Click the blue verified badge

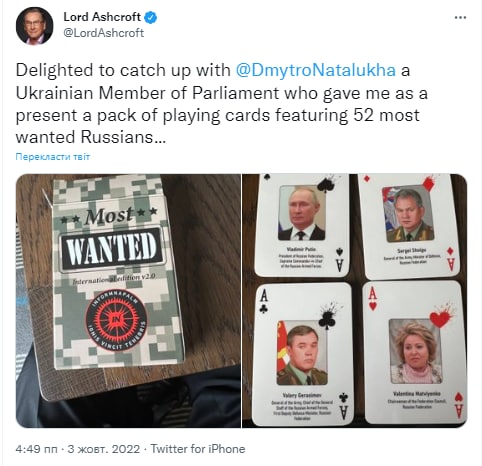[151, 17]
